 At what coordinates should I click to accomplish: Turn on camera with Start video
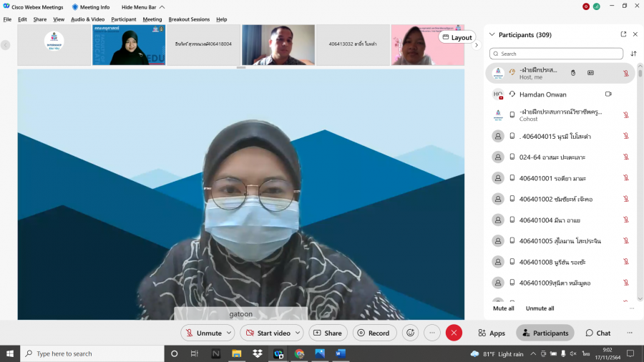(x=268, y=333)
